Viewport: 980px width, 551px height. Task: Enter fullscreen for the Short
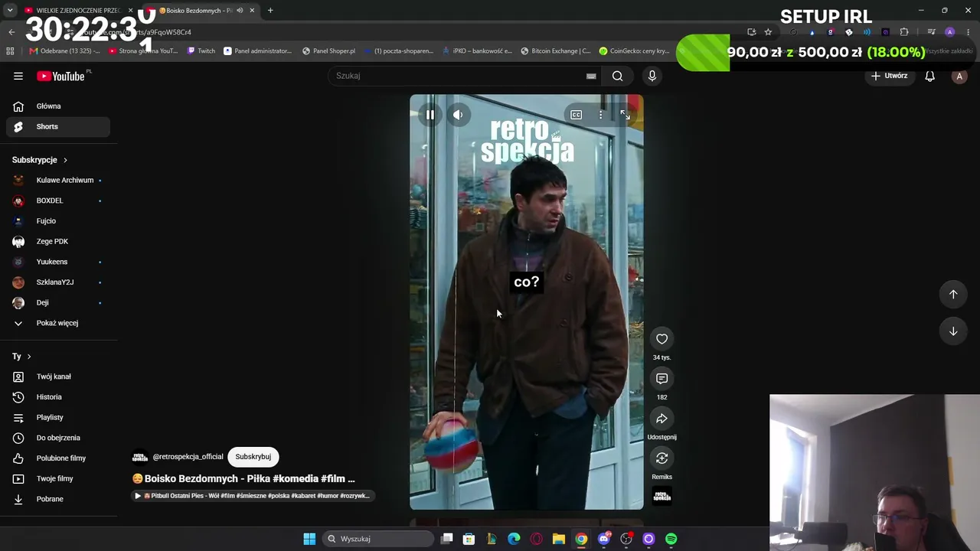point(626,115)
